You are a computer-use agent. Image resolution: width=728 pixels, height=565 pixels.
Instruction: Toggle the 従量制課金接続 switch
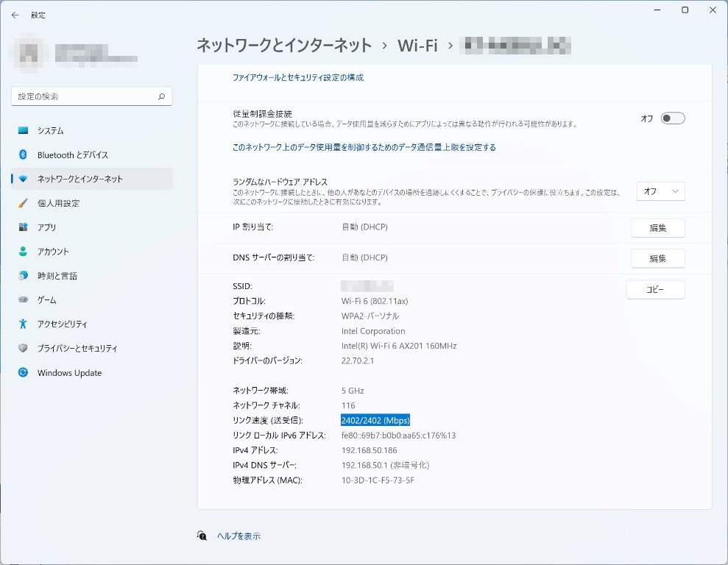[673, 118]
